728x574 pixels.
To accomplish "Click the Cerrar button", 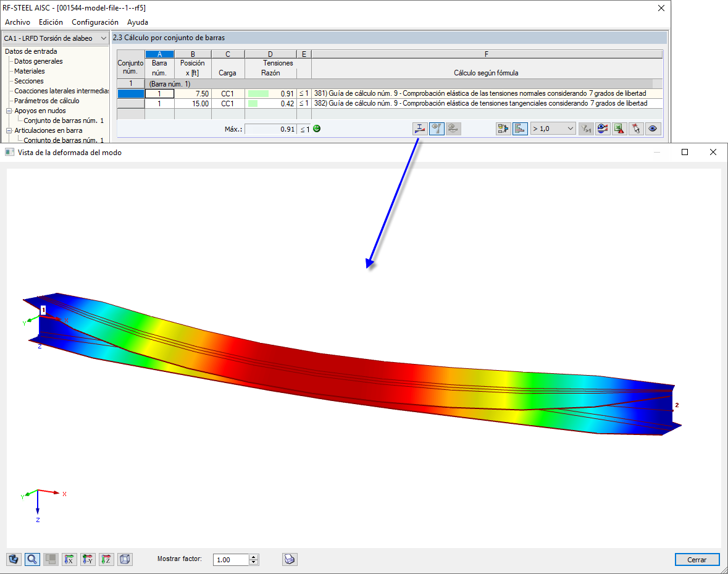I will (697, 560).
